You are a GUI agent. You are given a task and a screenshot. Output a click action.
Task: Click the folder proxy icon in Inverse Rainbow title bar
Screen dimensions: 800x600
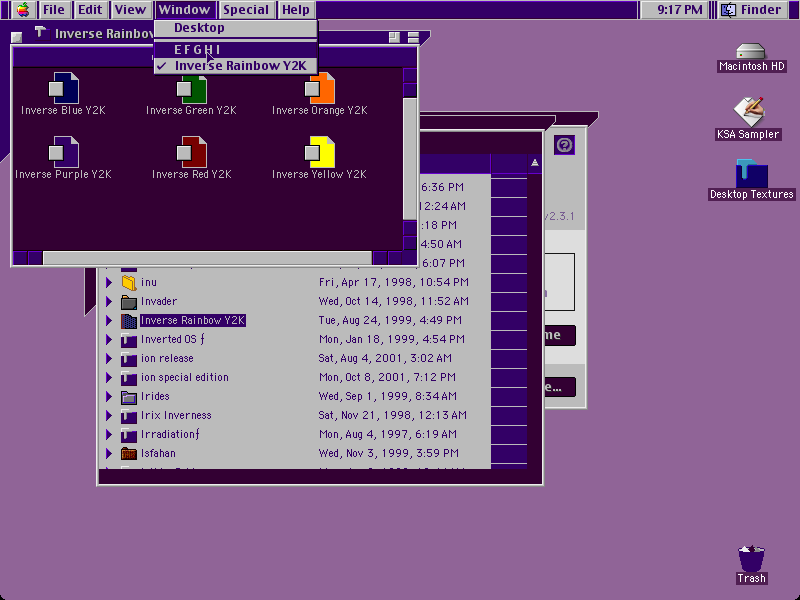pos(41,33)
